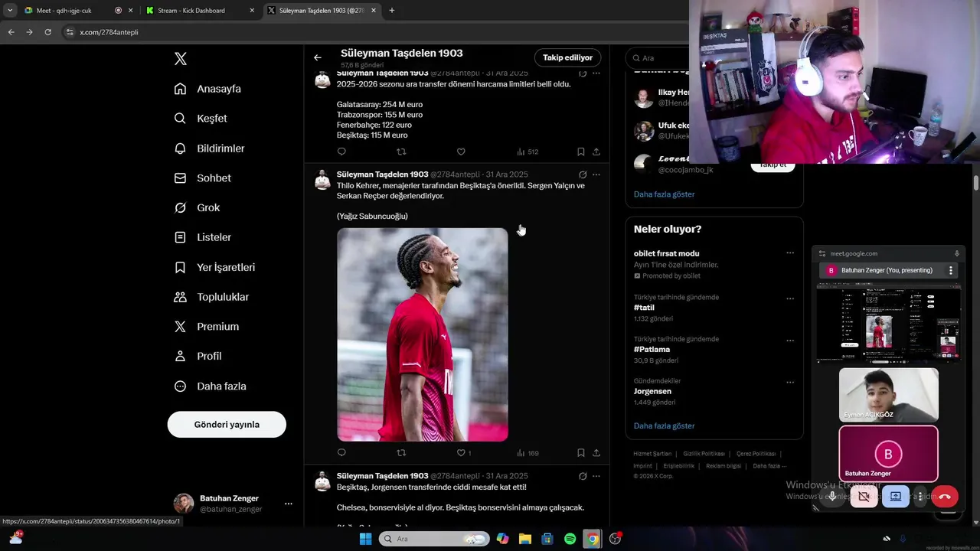This screenshot has width=980, height=551.
Task: View analytics showing 169 views
Action: [528, 453]
